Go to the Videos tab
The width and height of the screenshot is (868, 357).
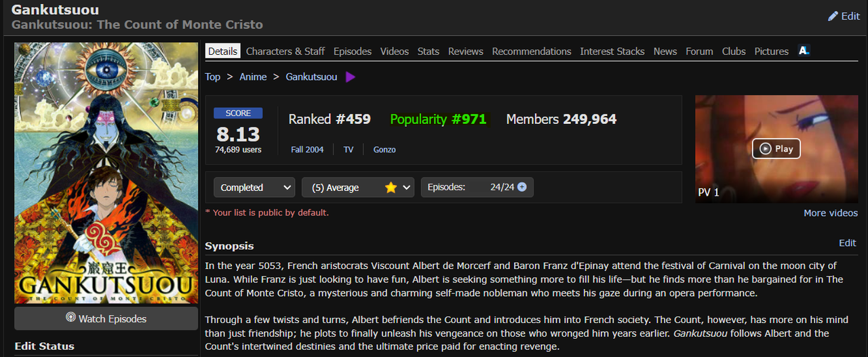(x=395, y=51)
